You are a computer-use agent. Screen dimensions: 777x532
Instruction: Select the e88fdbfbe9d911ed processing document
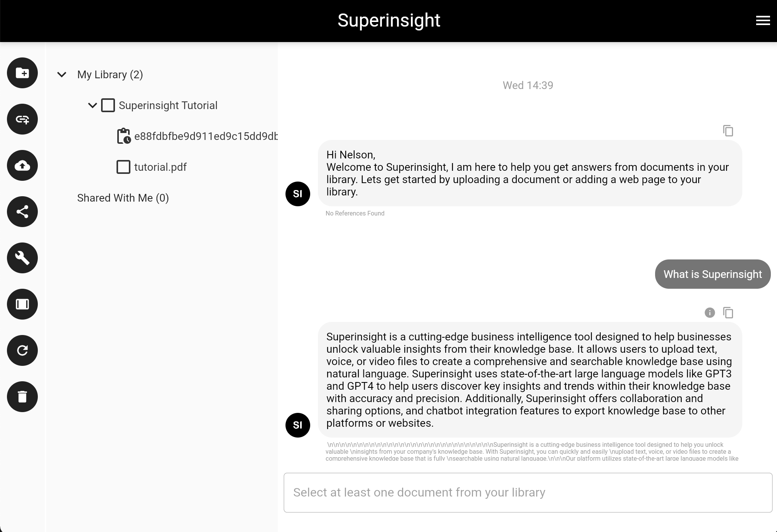pyautogui.click(x=205, y=136)
